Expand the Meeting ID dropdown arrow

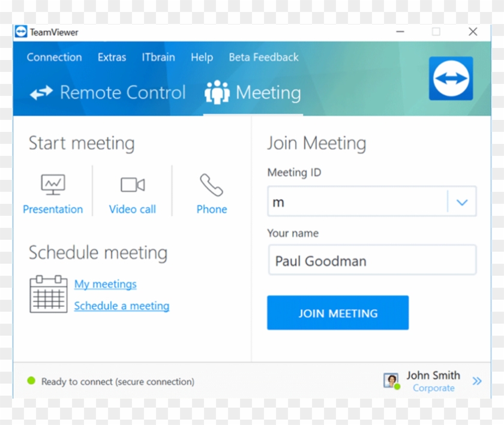[x=461, y=202]
